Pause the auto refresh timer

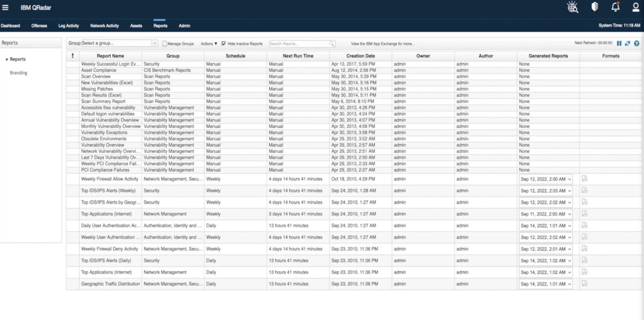coord(619,43)
